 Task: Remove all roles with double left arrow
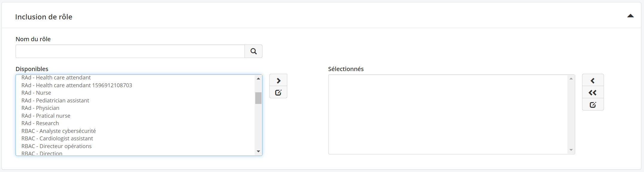(593, 93)
